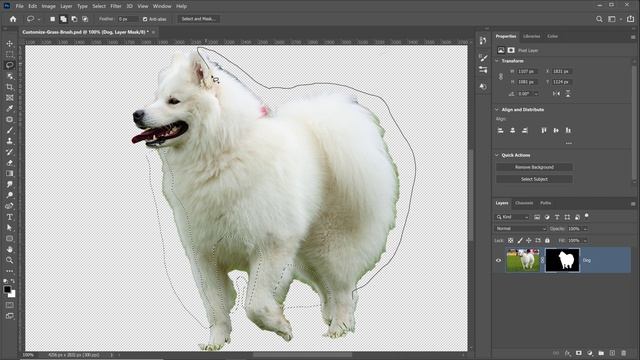Select the Path Selection tool

coord(9,228)
